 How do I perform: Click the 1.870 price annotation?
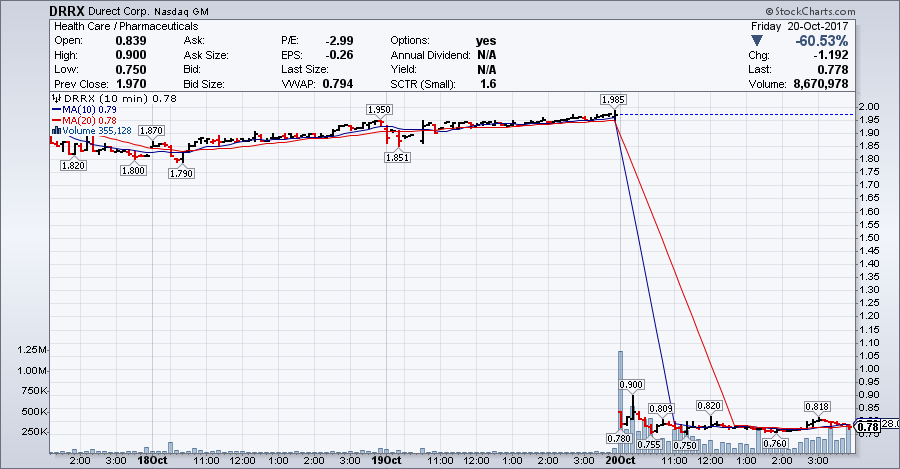click(x=152, y=131)
